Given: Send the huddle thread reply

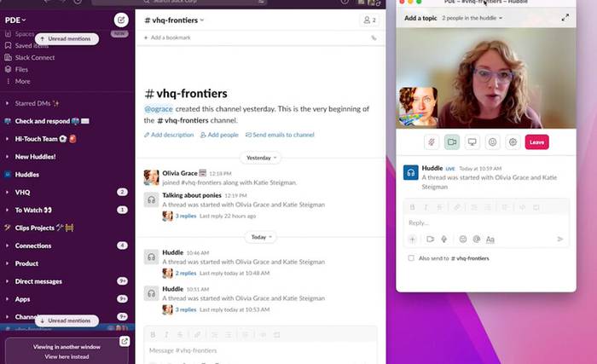Looking at the screenshot, I should pyautogui.click(x=560, y=239).
